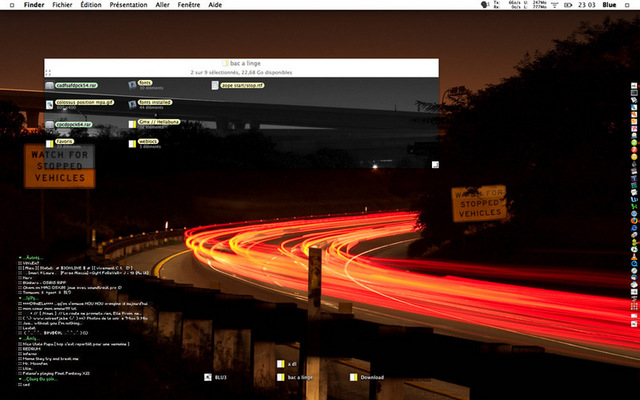The width and height of the screenshot is (640, 400).
Task: Open the Présentation menu
Action: [126, 5]
